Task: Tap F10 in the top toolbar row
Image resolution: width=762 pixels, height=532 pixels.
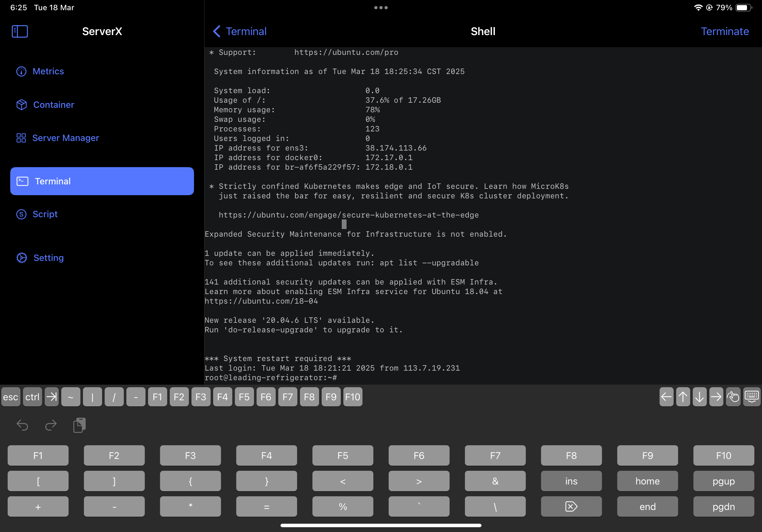Action: pos(353,397)
